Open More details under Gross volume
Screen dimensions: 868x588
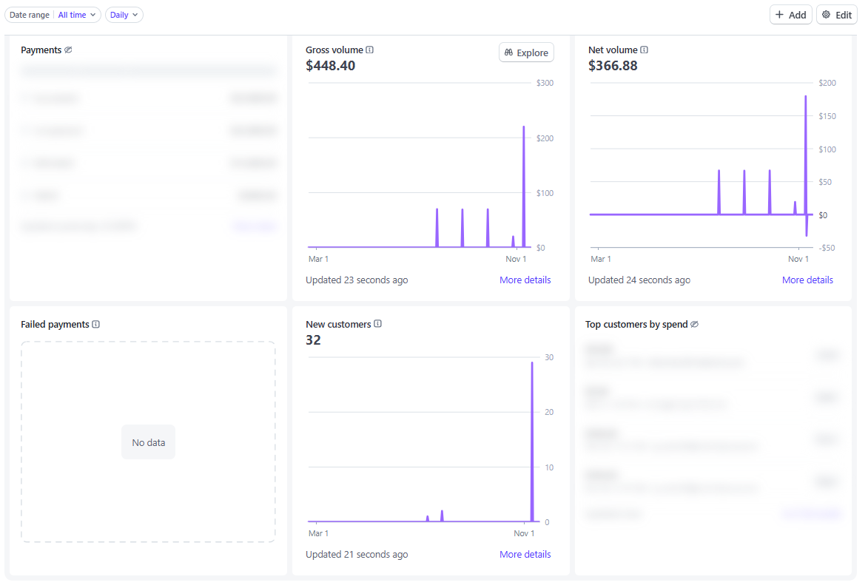pos(525,280)
